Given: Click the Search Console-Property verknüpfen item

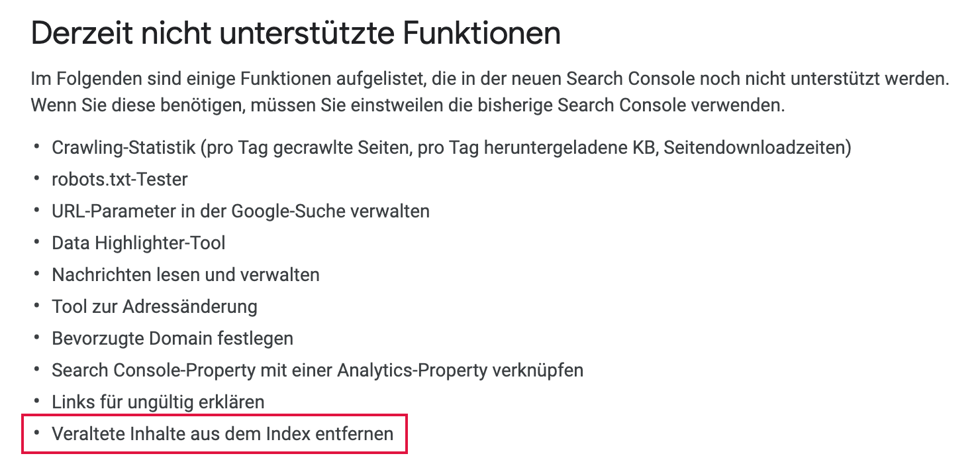Looking at the screenshot, I should tap(317, 370).
